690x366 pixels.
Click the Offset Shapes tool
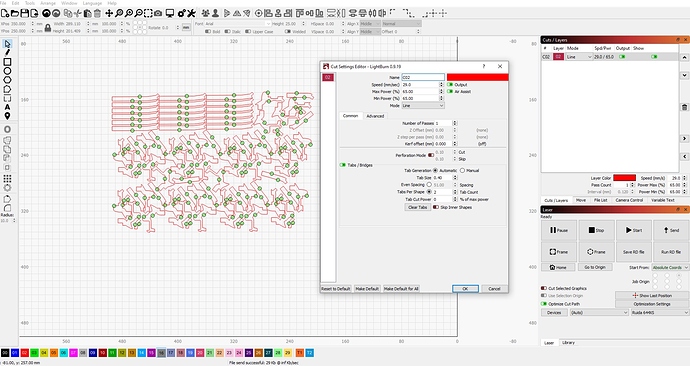point(7,129)
